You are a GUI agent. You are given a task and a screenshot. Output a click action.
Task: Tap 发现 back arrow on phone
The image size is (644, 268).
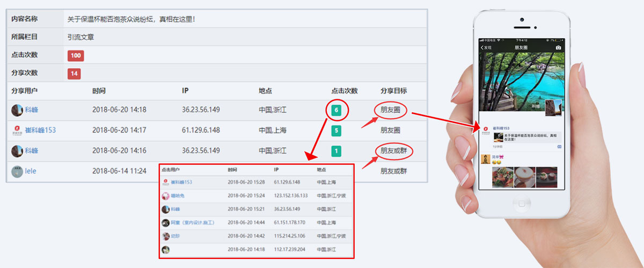(x=486, y=48)
